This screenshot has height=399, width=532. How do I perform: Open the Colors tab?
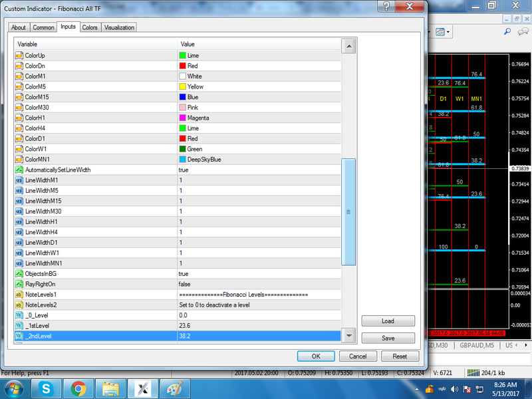coord(90,27)
